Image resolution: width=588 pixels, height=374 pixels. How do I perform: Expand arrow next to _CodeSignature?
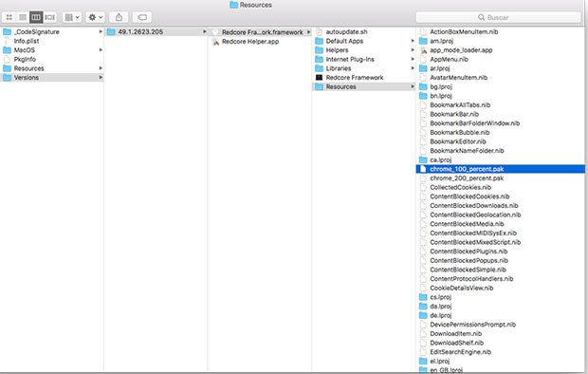coord(101,32)
